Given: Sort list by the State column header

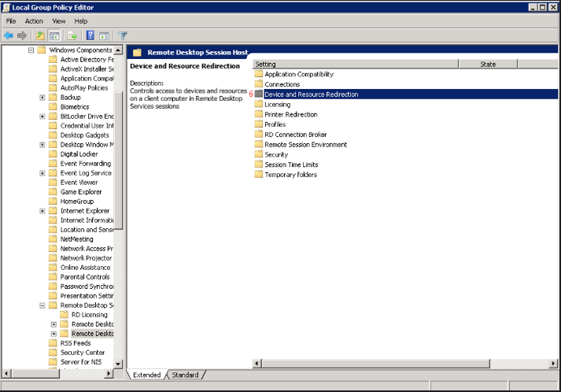Looking at the screenshot, I should pyautogui.click(x=488, y=64).
